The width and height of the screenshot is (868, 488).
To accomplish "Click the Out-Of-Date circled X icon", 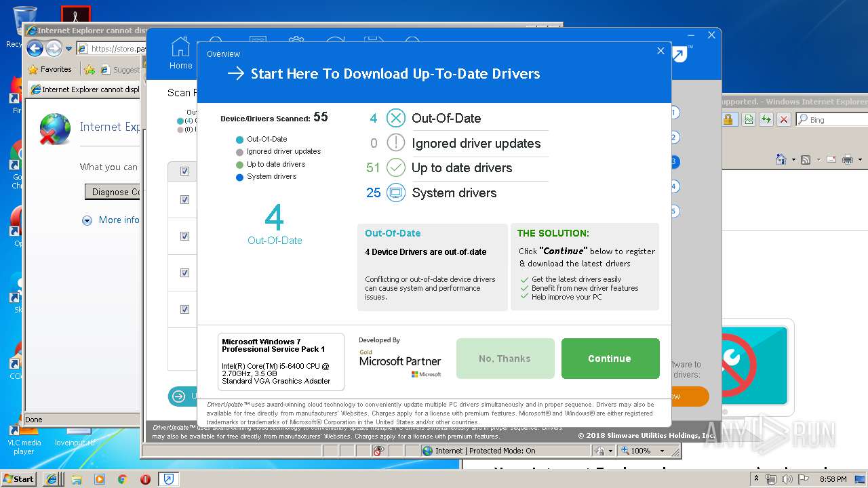I will click(396, 118).
